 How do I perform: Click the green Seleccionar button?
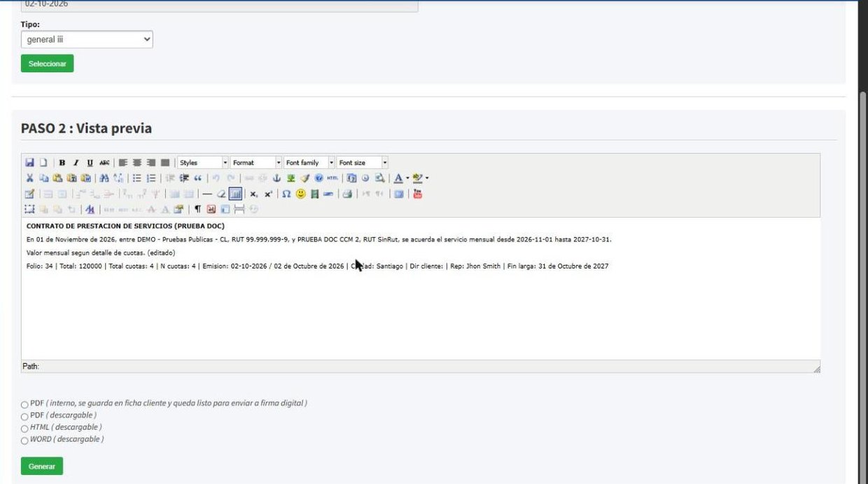[47, 64]
